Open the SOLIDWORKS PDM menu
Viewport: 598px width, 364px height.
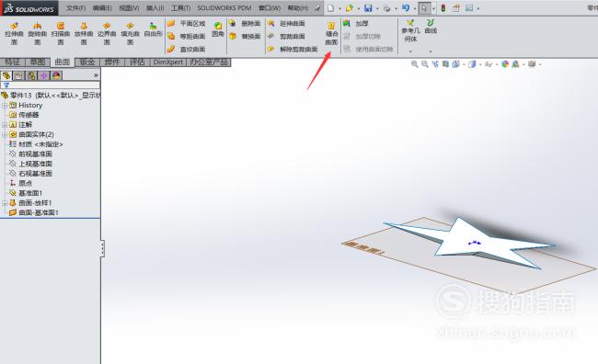point(224,8)
